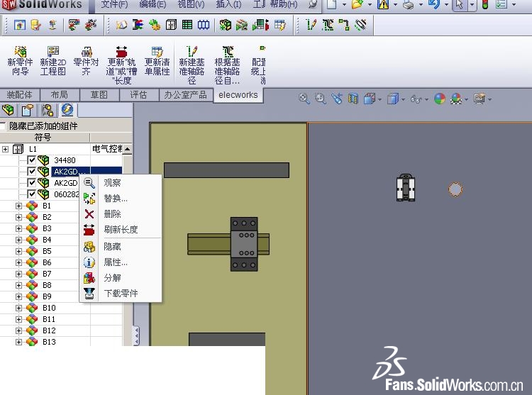This screenshot has height=395, width=532.
Task: Open the property manager tab icon
Action: 27,110
